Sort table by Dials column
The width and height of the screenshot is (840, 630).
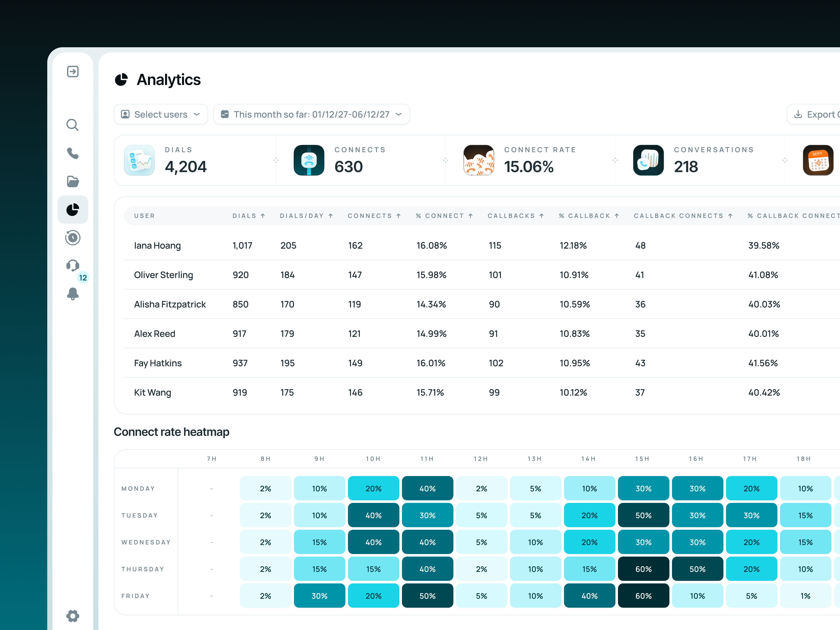click(249, 216)
